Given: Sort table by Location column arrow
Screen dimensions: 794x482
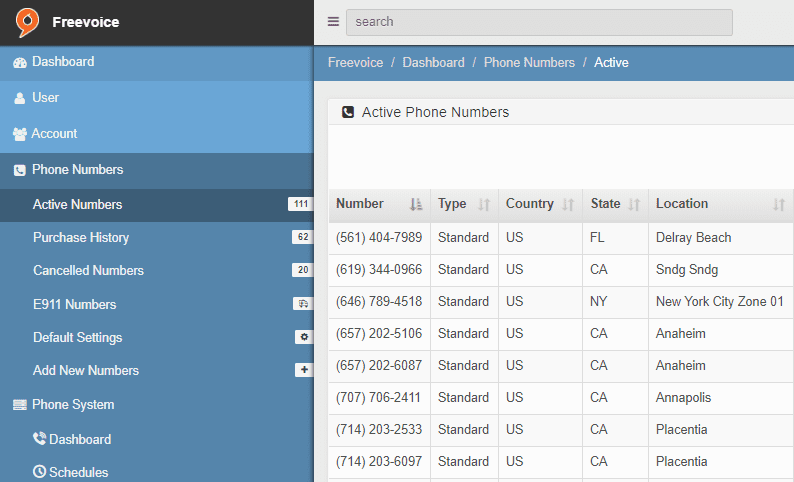Looking at the screenshot, I should click(x=779, y=204).
